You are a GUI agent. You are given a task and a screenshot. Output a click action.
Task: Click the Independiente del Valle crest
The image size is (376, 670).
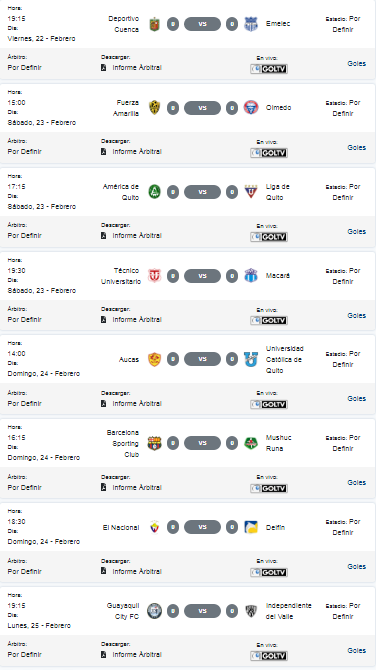[x=251, y=611]
